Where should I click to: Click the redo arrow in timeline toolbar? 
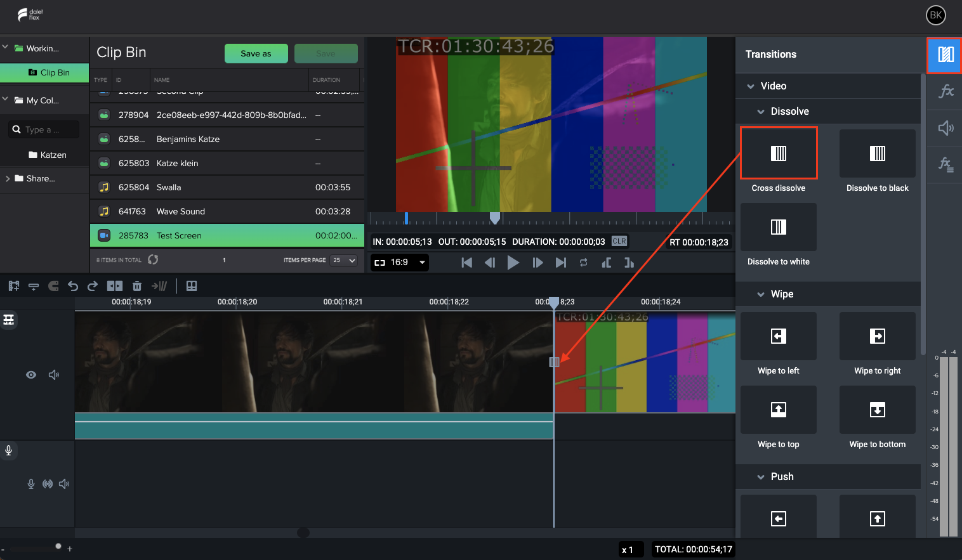pos(93,286)
